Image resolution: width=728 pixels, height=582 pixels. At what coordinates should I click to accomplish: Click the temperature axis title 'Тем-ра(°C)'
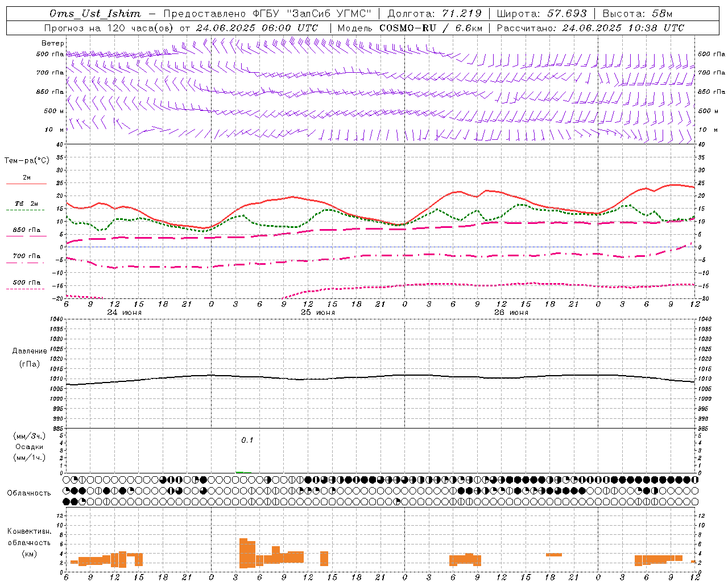27,161
